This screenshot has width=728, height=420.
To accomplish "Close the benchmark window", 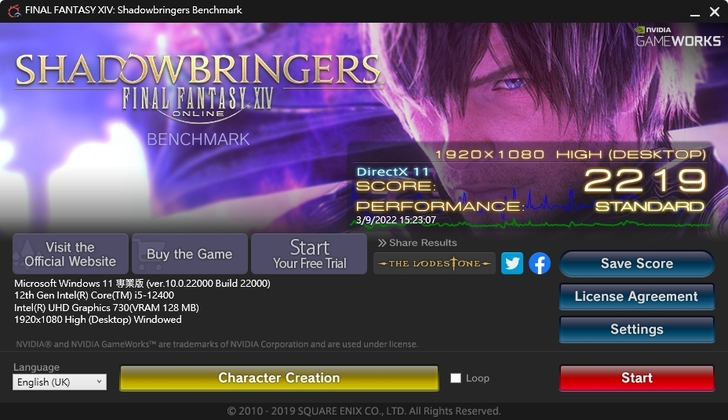I will coord(715,12).
